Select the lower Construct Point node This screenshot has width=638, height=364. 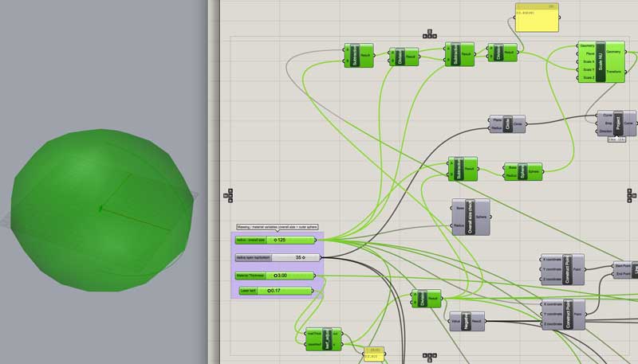pos(563,315)
